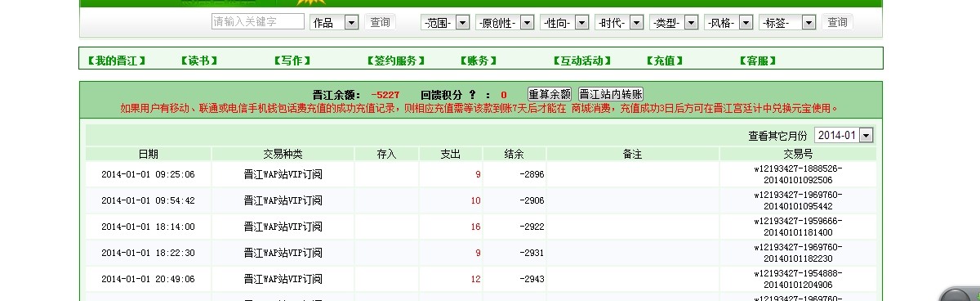The width and height of the screenshot is (980, 301).
Task: Open the 读书 menu
Action: click(198, 61)
